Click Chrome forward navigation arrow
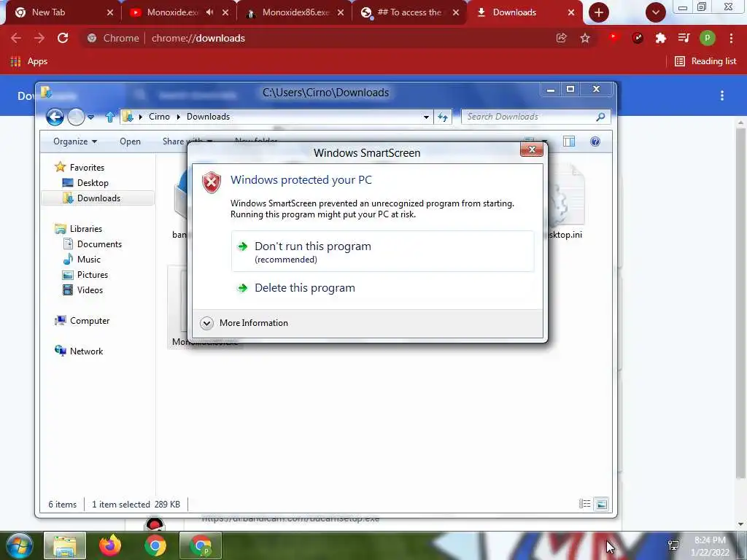Viewport: 747px width, 560px height. pyautogui.click(x=39, y=38)
